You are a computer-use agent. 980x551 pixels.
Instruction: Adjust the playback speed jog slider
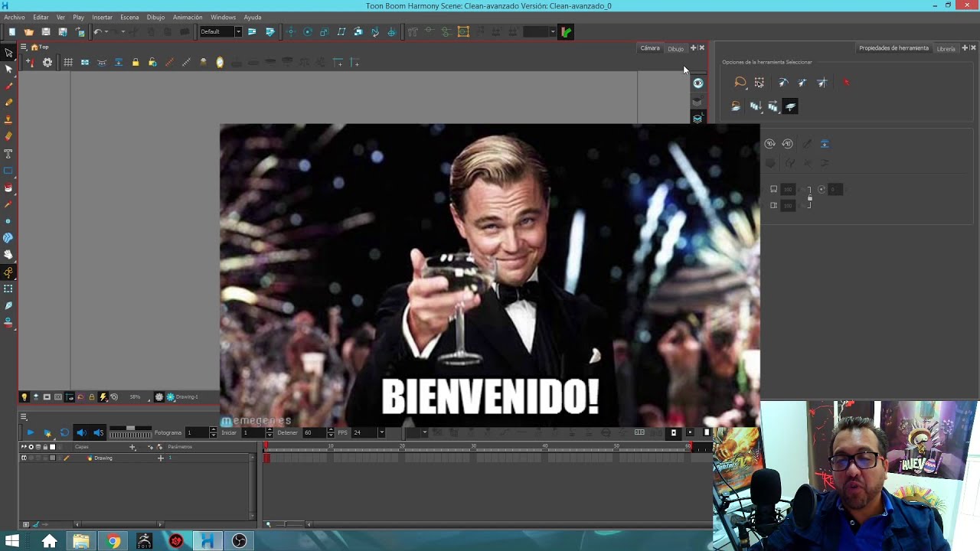tap(130, 433)
